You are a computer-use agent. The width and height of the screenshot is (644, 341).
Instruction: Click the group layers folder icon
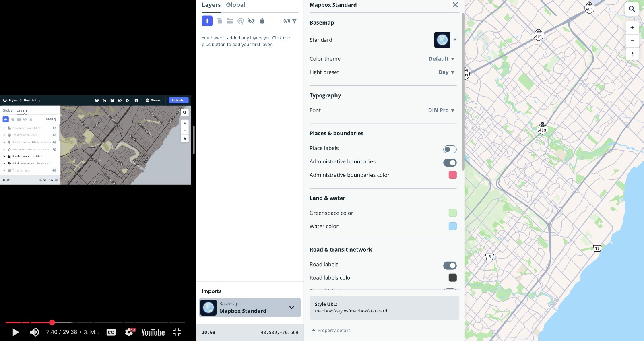click(230, 21)
